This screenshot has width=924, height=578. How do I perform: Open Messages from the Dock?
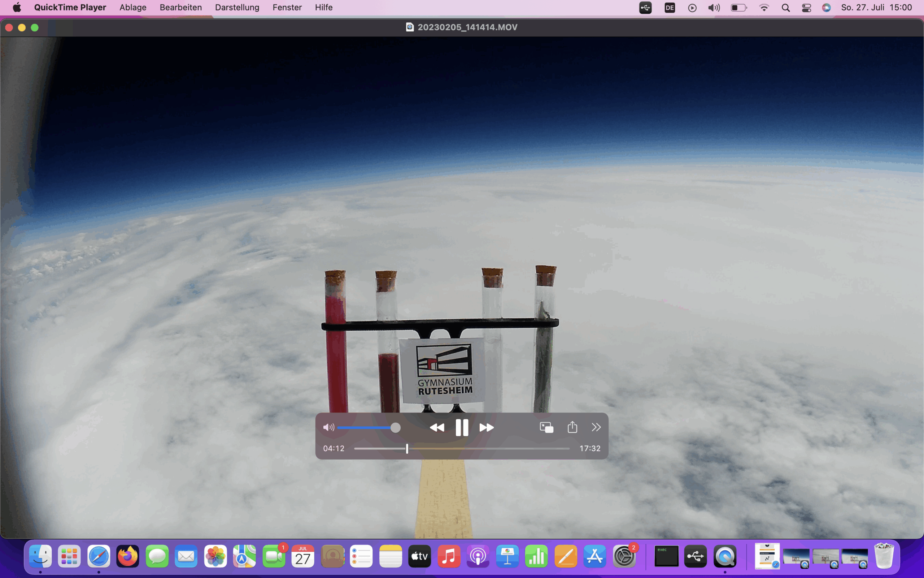coord(157,556)
